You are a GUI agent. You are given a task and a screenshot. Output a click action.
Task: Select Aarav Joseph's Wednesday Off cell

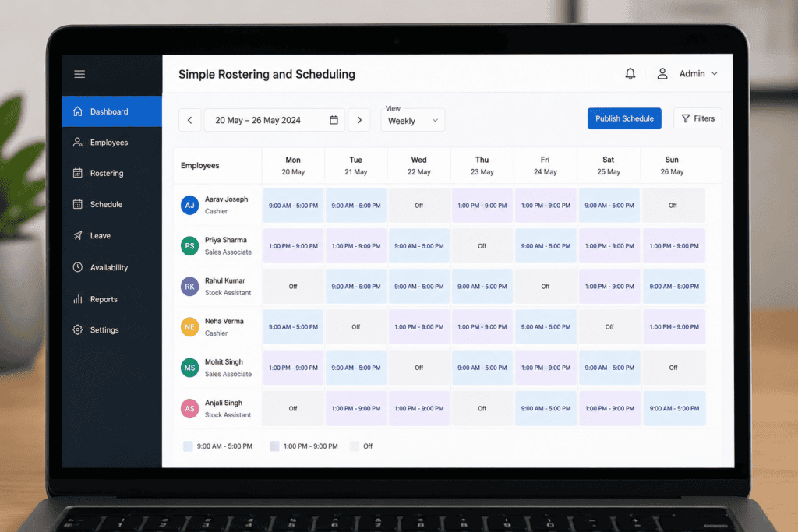(418, 206)
